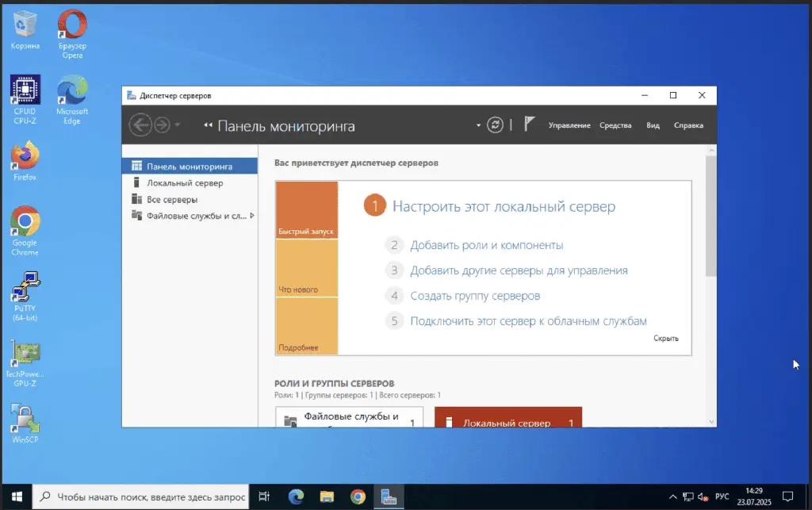The height and width of the screenshot is (510, 812).
Task: Expand the Файловые службы submenu arrow
Action: [x=252, y=215]
